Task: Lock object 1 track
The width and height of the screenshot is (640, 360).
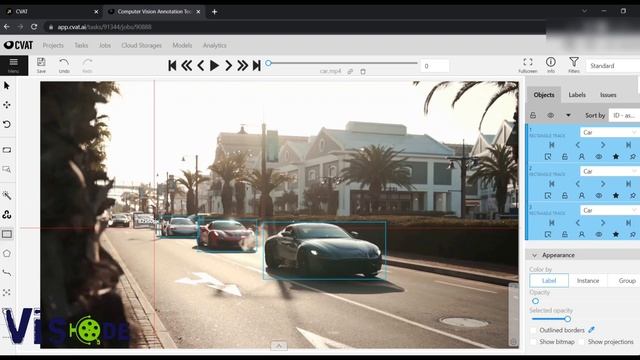Action: point(565,157)
